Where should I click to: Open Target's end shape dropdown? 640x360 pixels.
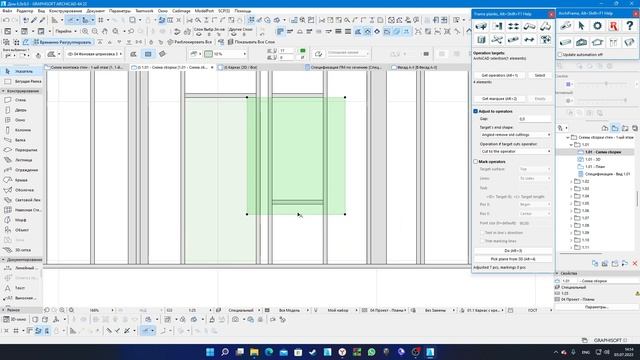[x=516, y=135]
